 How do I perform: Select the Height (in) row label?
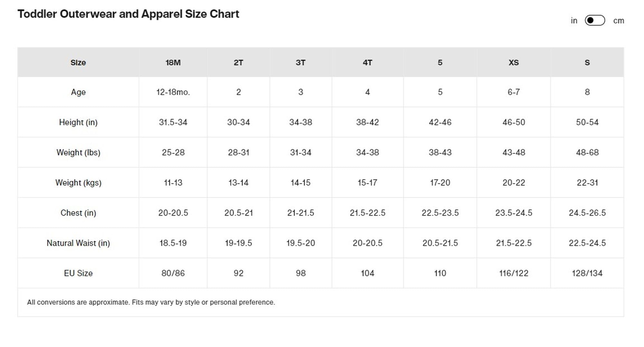tap(78, 122)
